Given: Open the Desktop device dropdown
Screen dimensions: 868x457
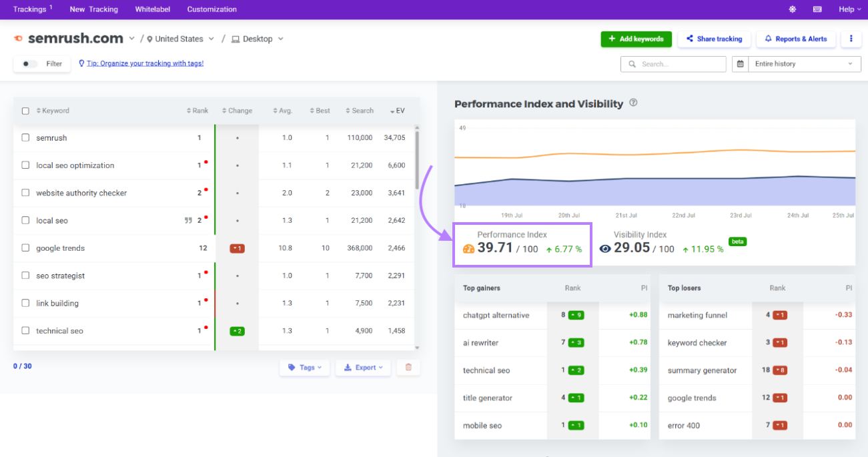Looking at the screenshot, I should (x=256, y=39).
